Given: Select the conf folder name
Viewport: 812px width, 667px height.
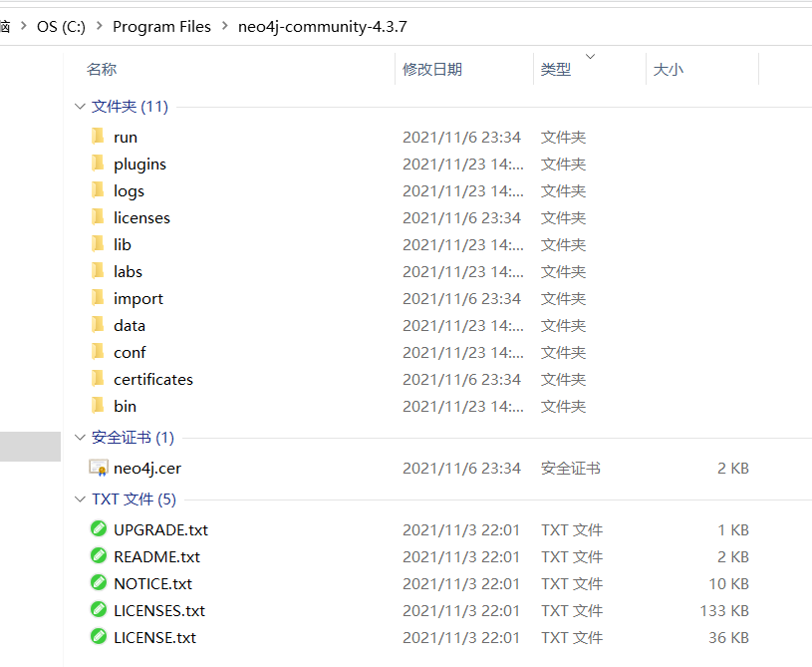Looking at the screenshot, I should (x=130, y=353).
